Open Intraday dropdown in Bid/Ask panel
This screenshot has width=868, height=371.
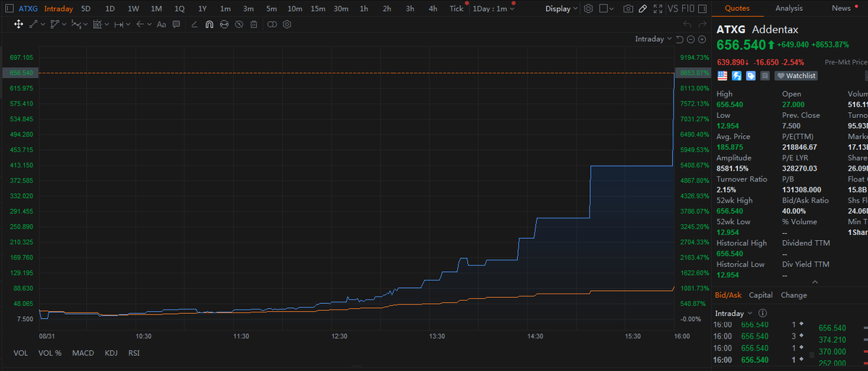click(733, 313)
